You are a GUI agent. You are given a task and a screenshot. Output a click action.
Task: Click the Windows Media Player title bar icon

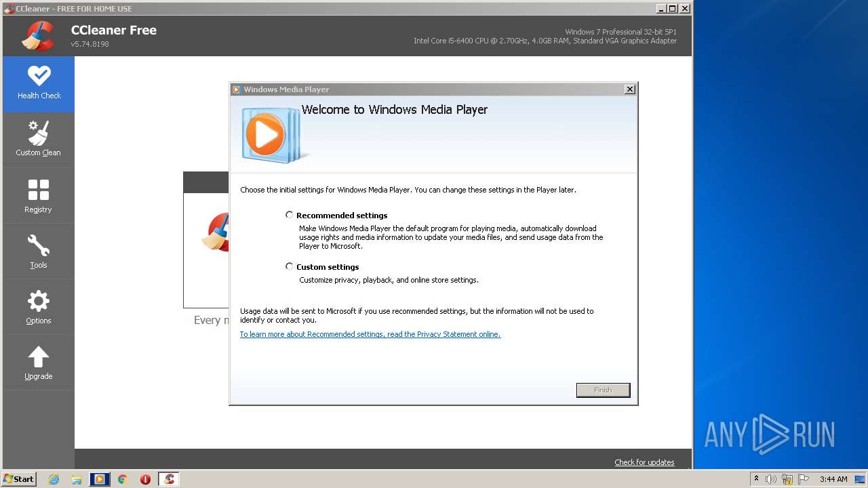point(236,89)
